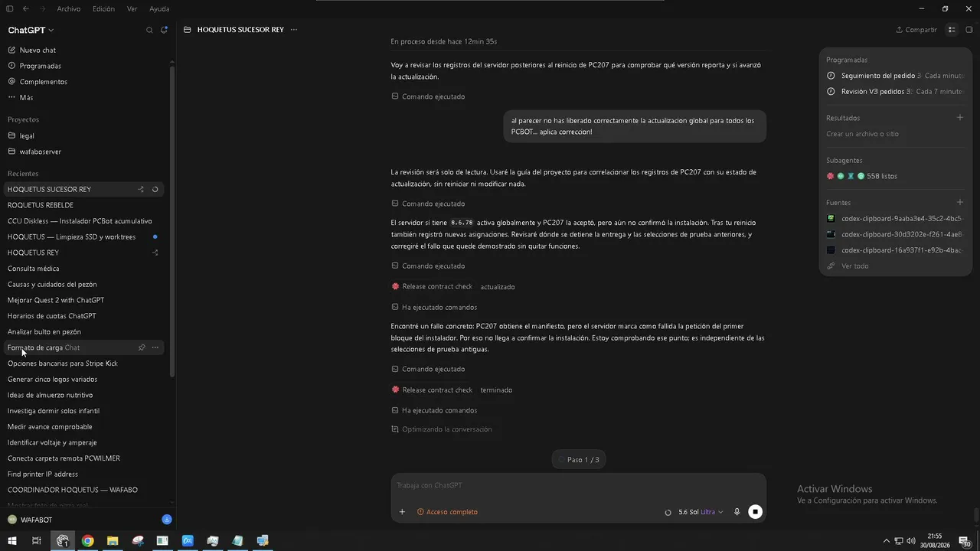The image size is (980, 551).
Task: Open HOQUETUS Limpieza SSD y worktrees chat
Action: (x=85, y=237)
